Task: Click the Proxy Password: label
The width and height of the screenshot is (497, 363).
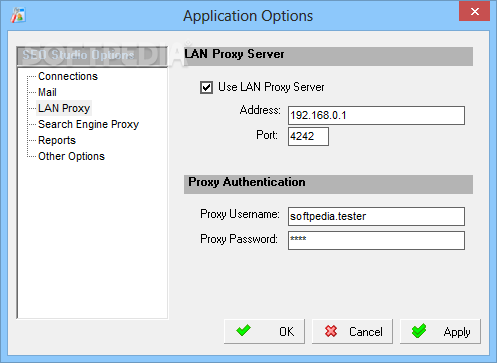Action: 239,239
